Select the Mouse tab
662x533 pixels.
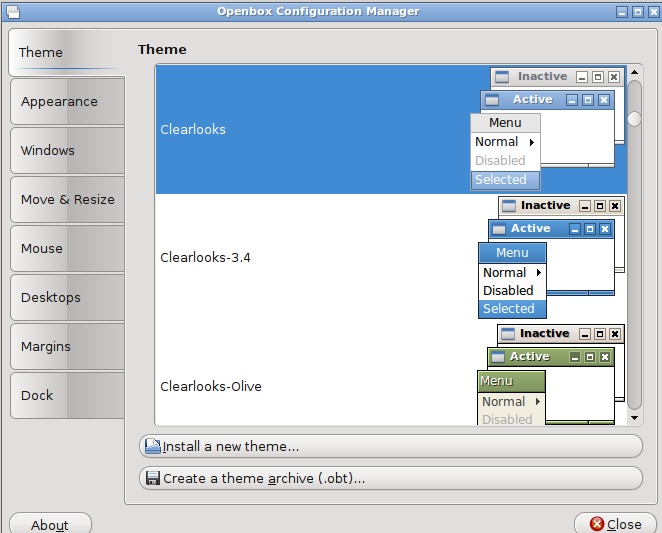[x=68, y=248]
